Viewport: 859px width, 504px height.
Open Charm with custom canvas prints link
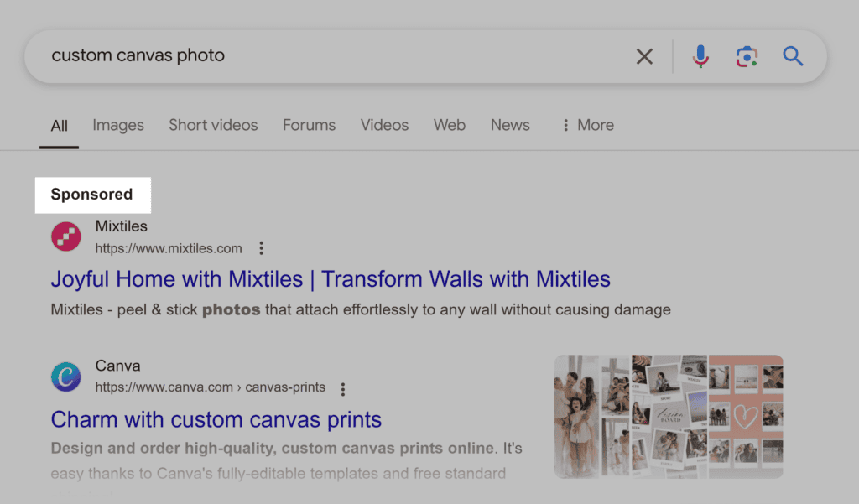[216, 419]
